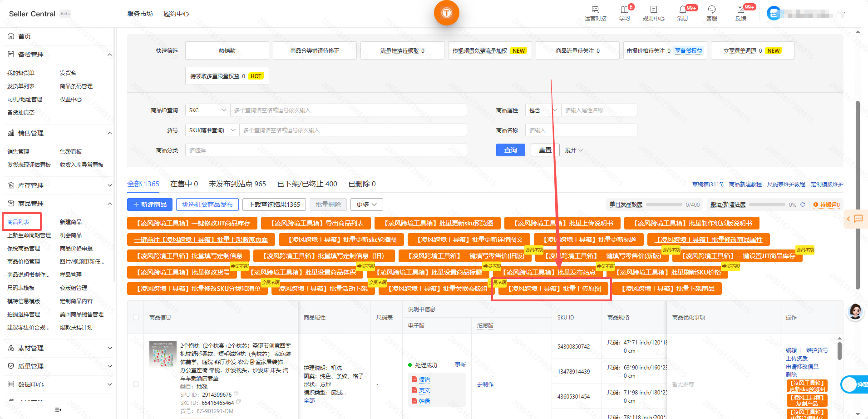Open 新建商品 to create a product

pyautogui.click(x=149, y=204)
